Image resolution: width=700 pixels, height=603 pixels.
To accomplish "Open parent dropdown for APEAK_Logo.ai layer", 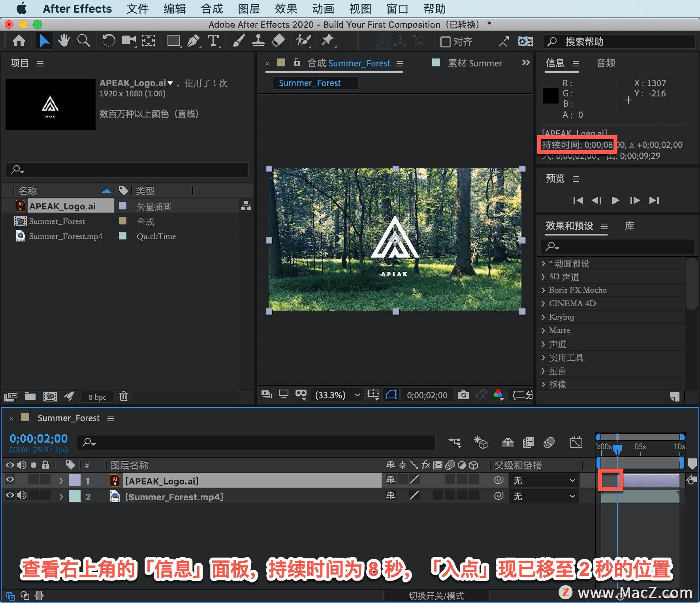I will tap(544, 481).
